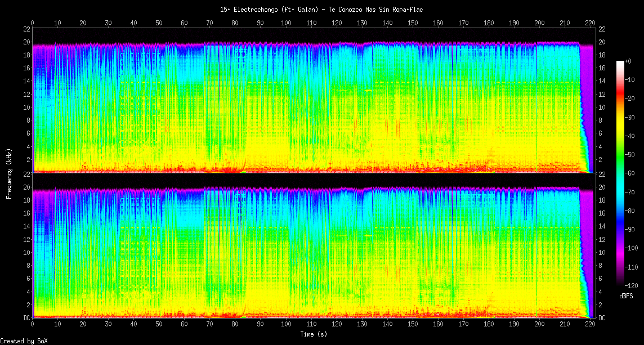Select the 50 mark on top time axis
Viewport: 644px width, 345px height.
click(159, 23)
